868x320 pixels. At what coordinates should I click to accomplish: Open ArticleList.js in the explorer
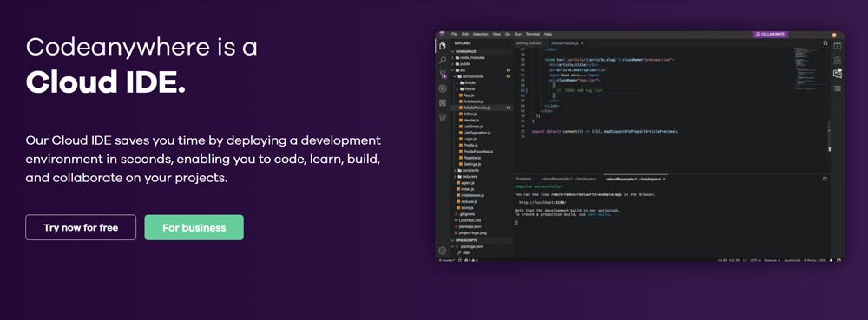pos(473,101)
